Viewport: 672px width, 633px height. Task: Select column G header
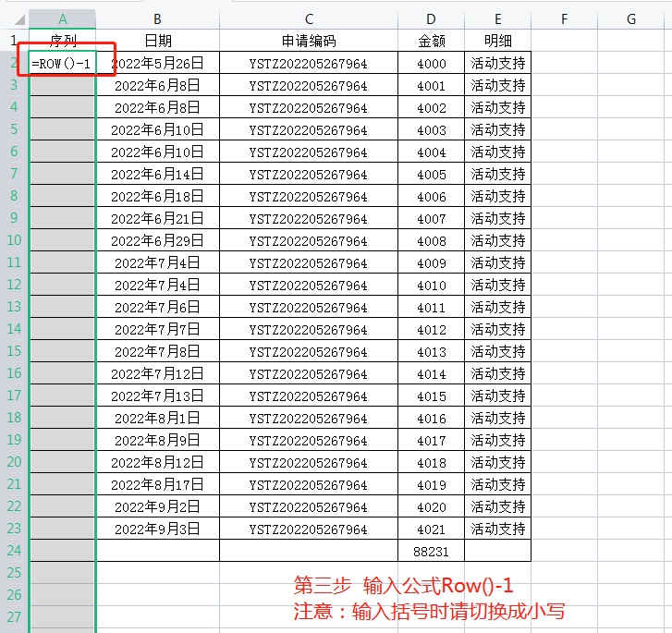click(630, 19)
